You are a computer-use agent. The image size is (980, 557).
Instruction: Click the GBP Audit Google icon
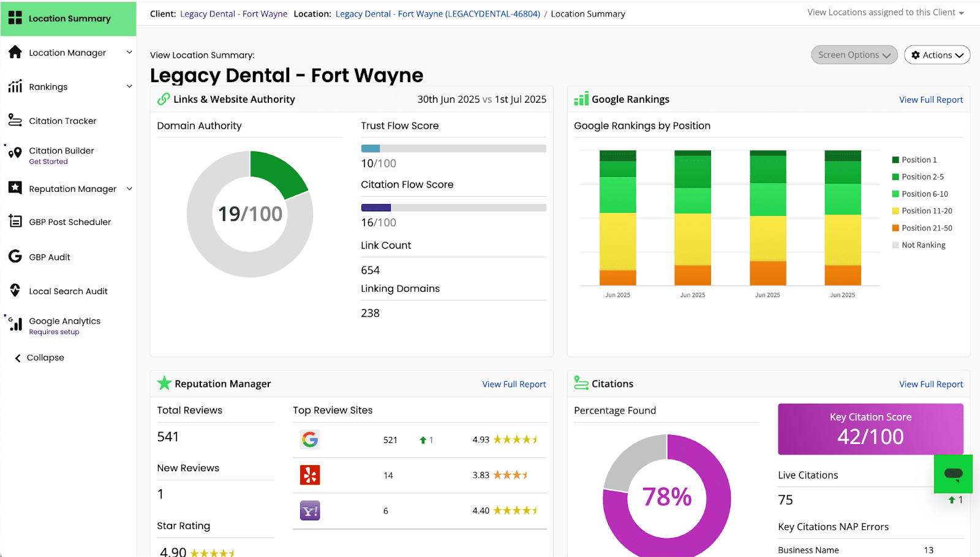(x=15, y=256)
